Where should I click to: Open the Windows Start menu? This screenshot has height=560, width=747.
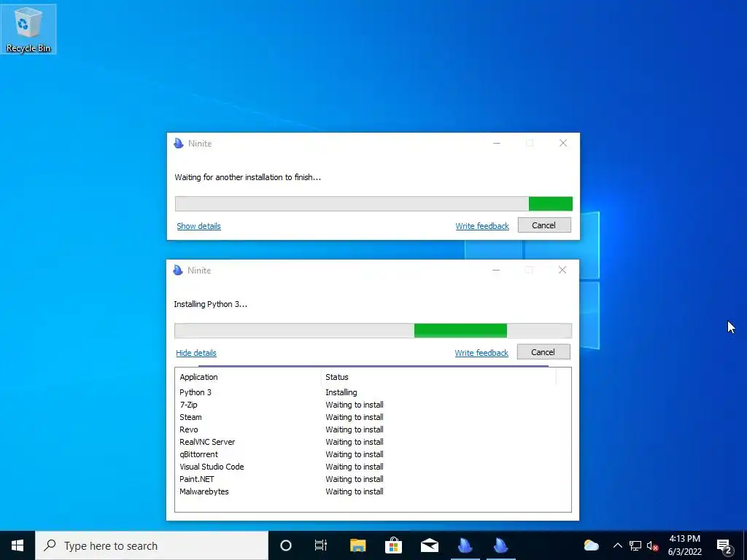tap(18, 545)
